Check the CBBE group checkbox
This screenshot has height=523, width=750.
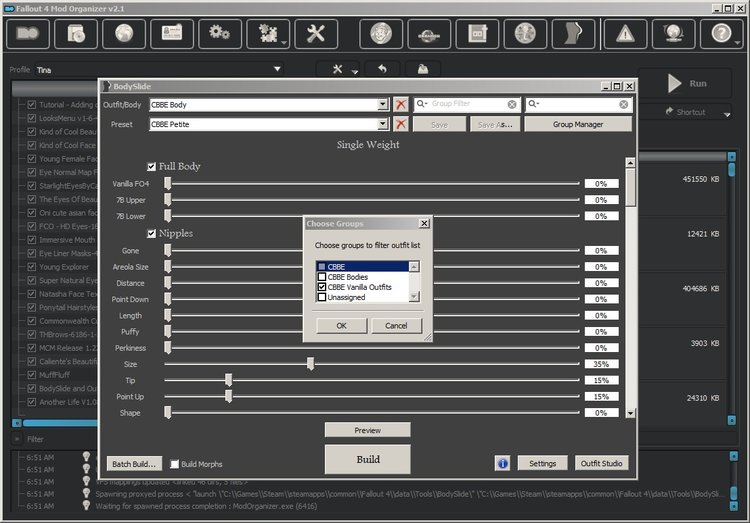pyautogui.click(x=322, y=267)
